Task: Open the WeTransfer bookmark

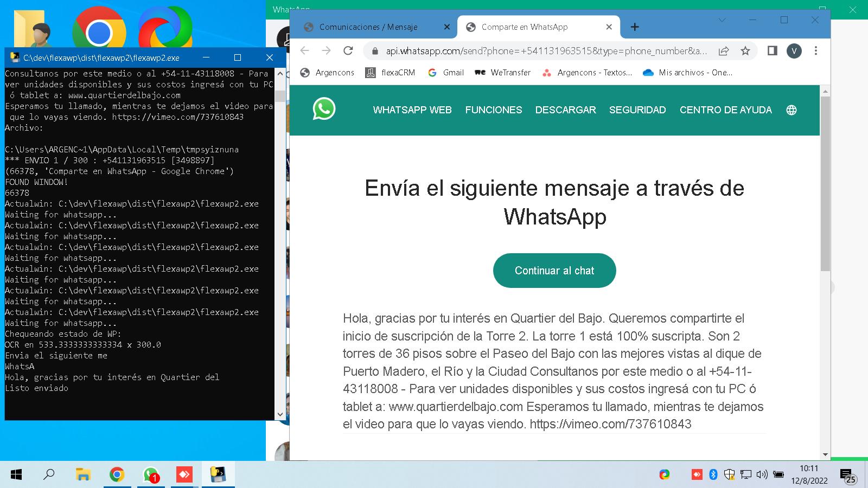Action: 502,73
